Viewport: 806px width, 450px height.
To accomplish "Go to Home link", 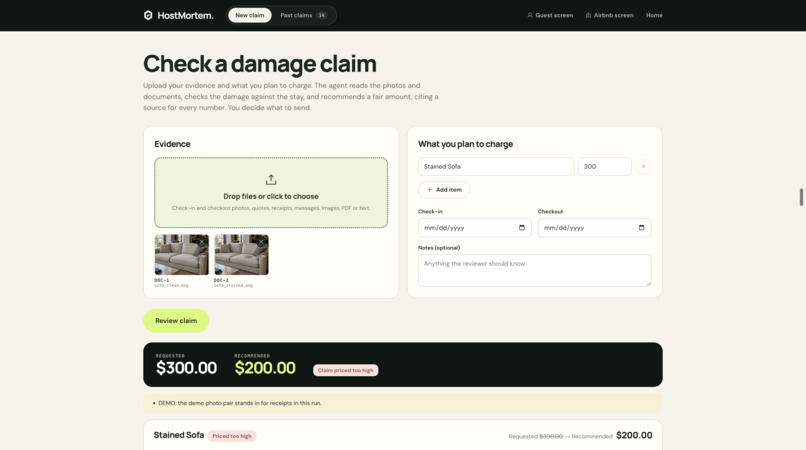I will [654, 15].
